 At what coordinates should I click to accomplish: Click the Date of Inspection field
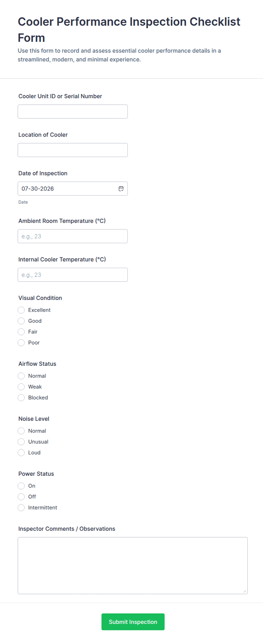pyautogui.click(x=73, y=189)
